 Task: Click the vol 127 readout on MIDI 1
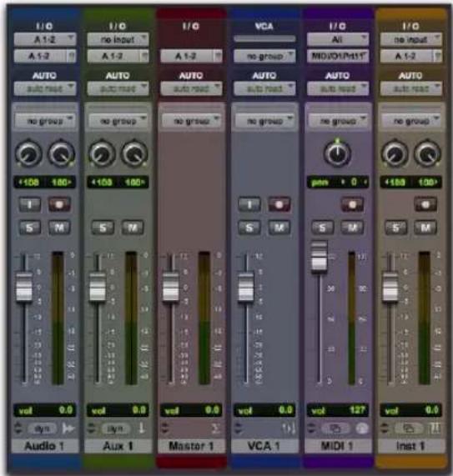pos(338,410)
